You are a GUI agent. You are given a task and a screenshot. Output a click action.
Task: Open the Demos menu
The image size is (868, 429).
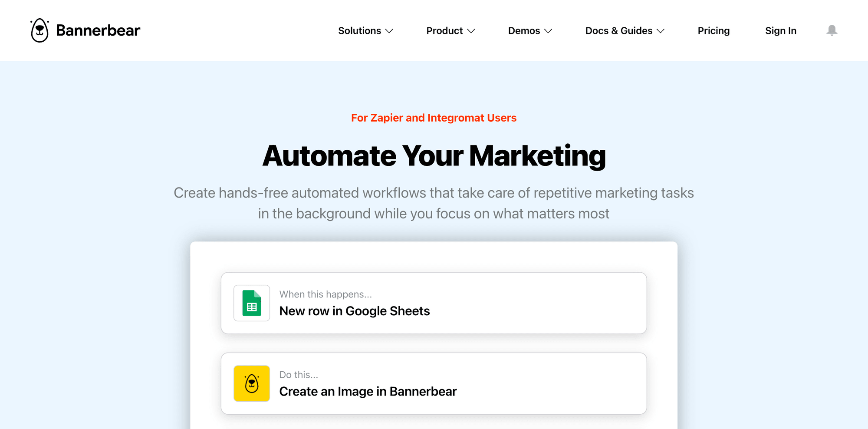(530, 31)
